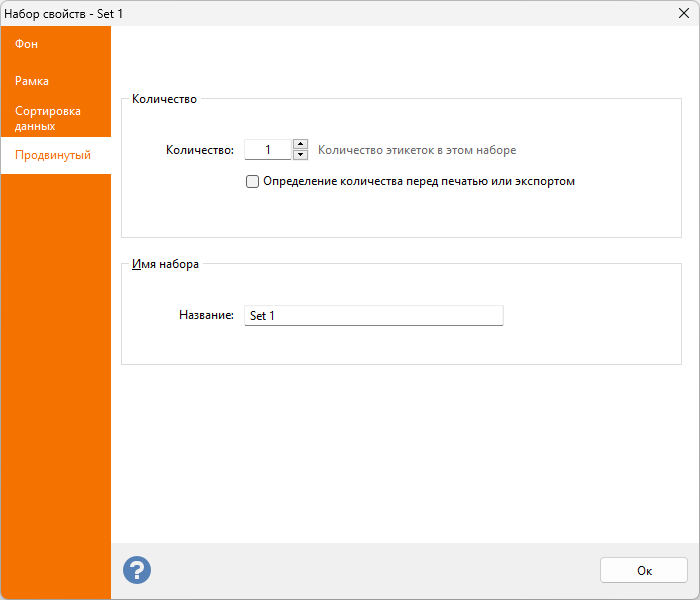This screenshot has height=600, width=700.
Task: Click the Количество group heading
Action: coord(164,99)
